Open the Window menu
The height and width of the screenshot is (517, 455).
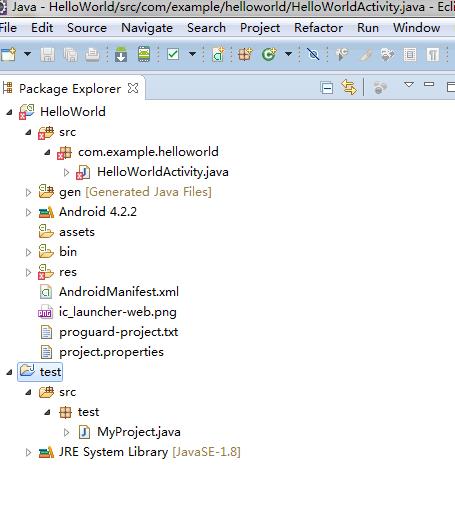pyautogui.click(x=417, y=28)
